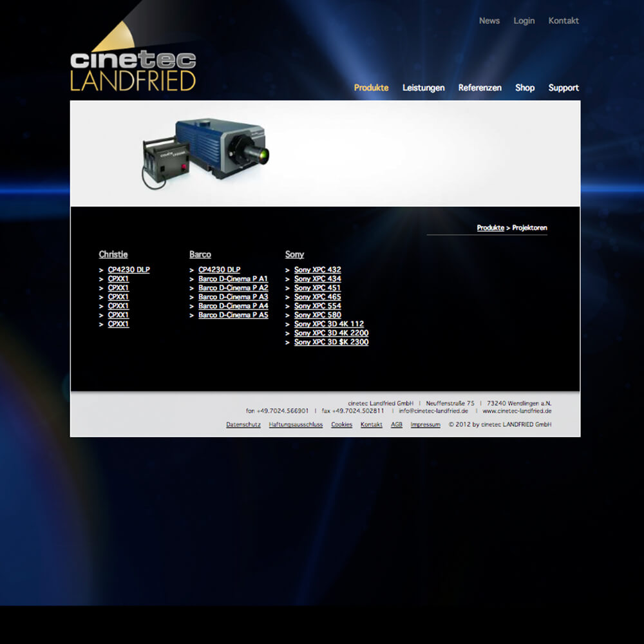Open CP4230 DLP under Barco
Image resolution: width=644 pixels, height=644 pixels.
pyautogui.click(x=220, y=270)
